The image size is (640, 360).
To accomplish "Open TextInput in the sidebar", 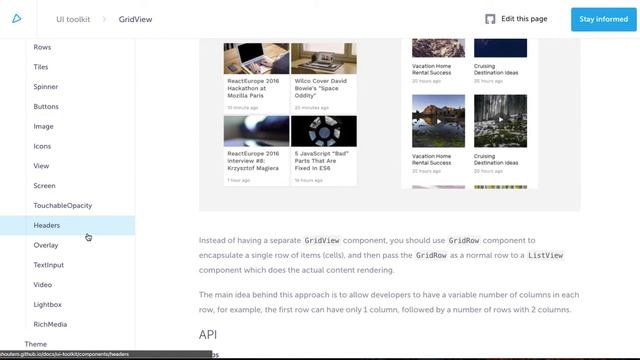I will pos(49,265).
